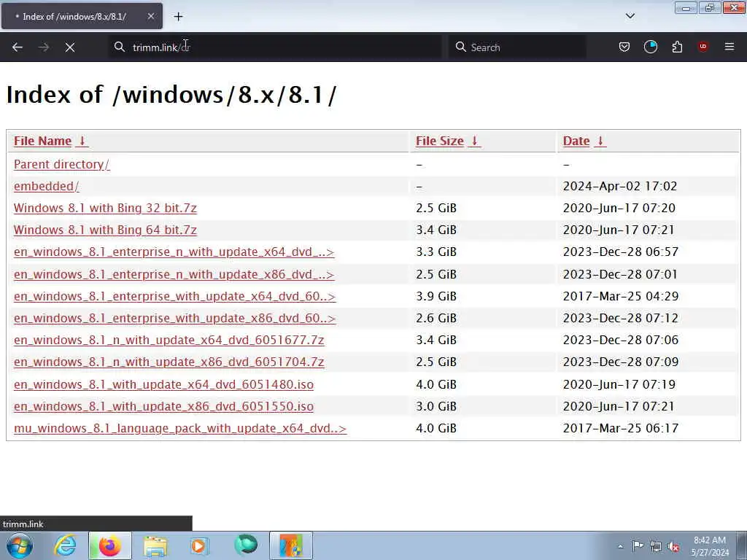
Task: Click the green round taskbar app icon
Action: (246, 545)
